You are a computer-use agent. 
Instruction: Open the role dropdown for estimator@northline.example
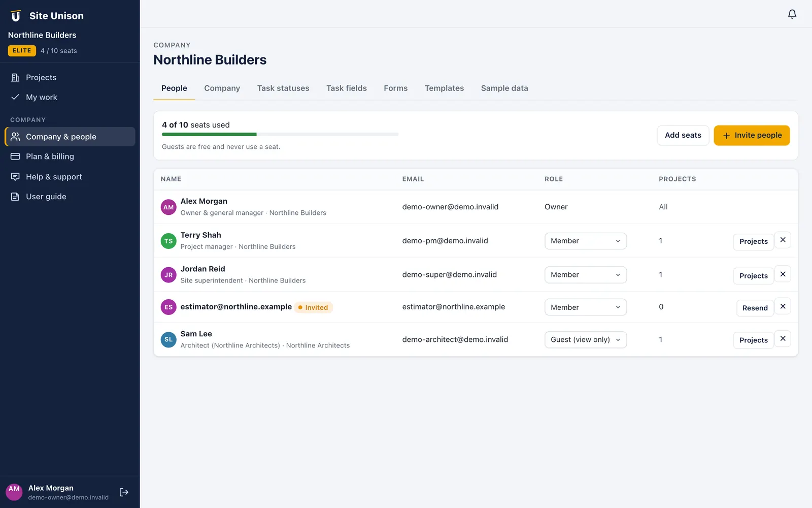click(586, 307)
